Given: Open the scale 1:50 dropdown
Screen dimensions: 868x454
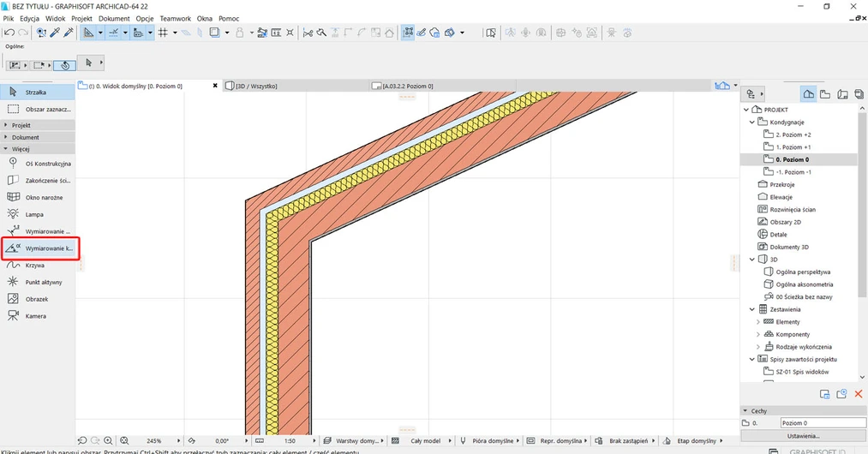Looking at the screenshot, I should tap(314, 440).
